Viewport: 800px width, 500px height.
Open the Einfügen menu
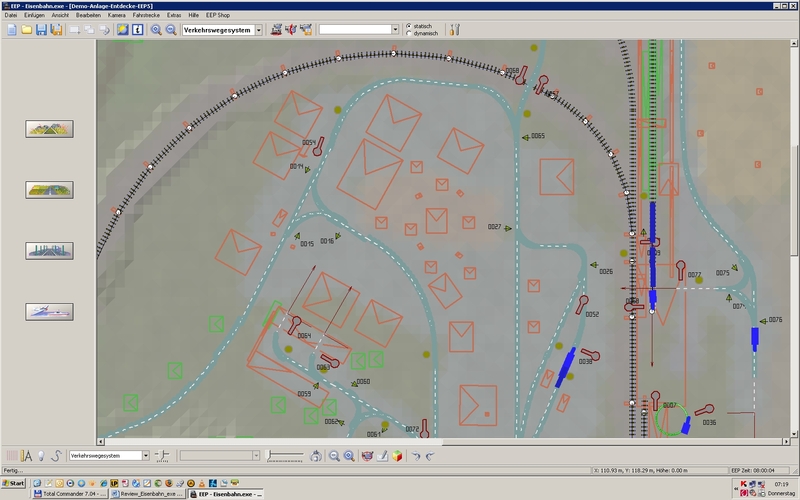click(x=34, y=15)
